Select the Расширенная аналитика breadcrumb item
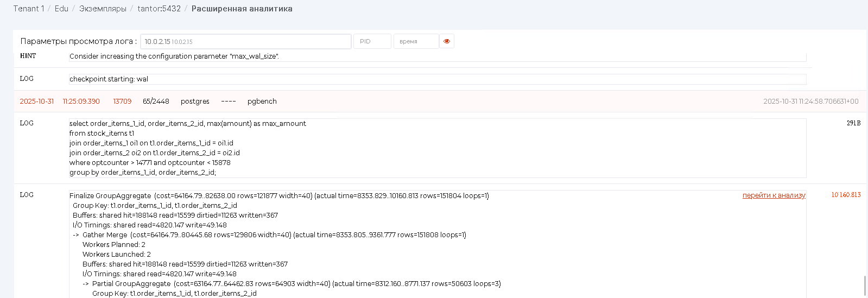This screenshot has width=868, height=298. (242, 9)
